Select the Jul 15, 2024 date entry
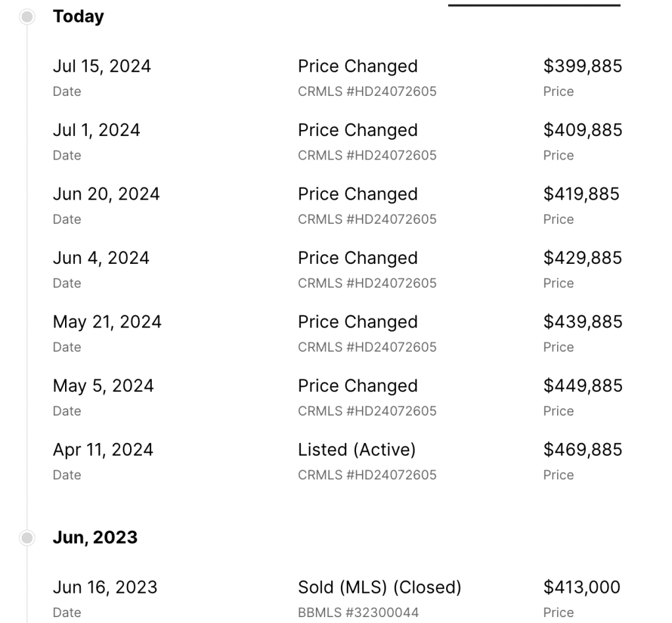 101,66
